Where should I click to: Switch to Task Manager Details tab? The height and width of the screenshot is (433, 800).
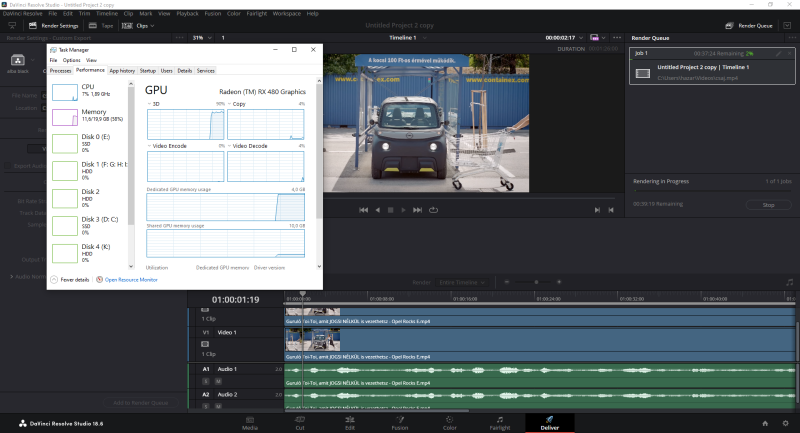185,71
